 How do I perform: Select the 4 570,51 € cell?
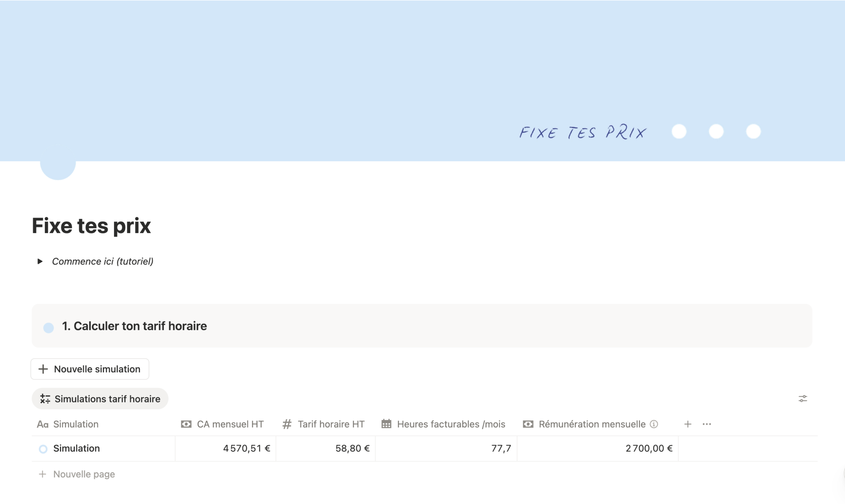pos(226,449)
